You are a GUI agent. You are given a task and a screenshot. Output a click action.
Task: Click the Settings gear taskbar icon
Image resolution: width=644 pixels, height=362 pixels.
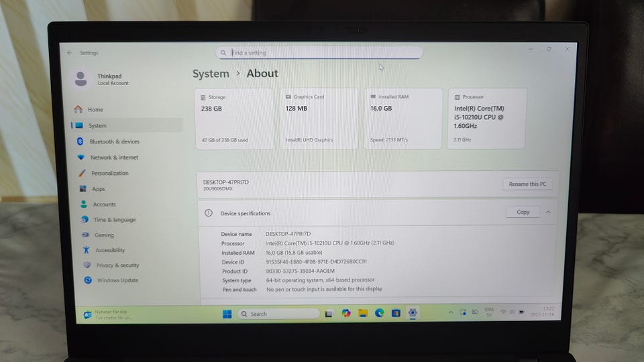(413, 313)
